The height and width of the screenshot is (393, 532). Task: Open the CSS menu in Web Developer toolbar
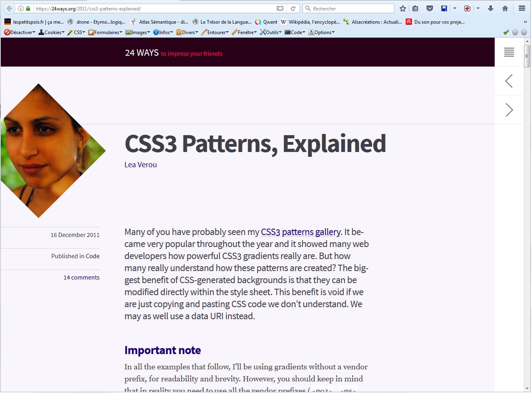76,32
